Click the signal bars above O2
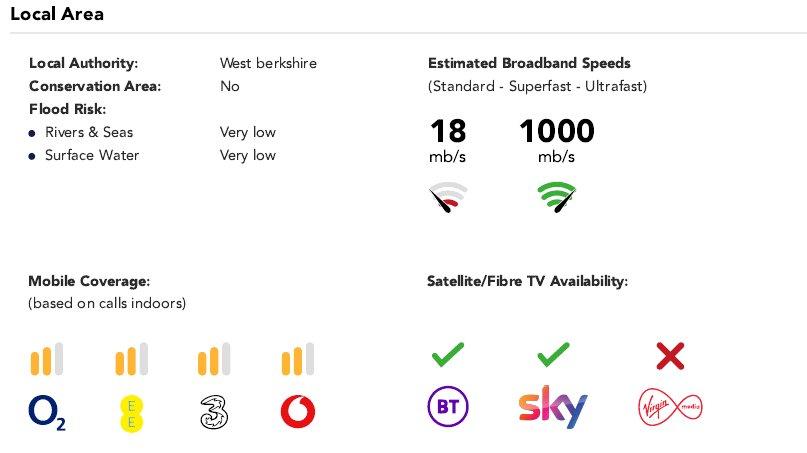This screenshot has height=453, width=807. tap(47, 359)
